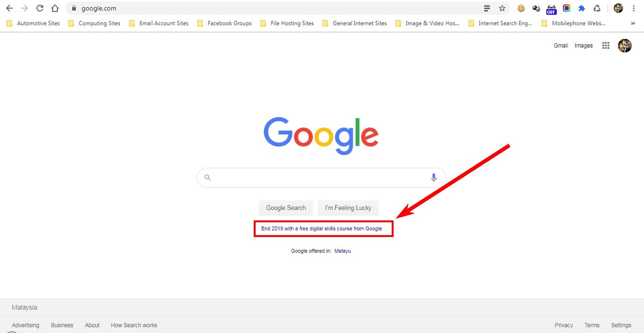Screen dimensions: 644x333
Task: Bookmark this page with the star icon
Action: [502, 8]
